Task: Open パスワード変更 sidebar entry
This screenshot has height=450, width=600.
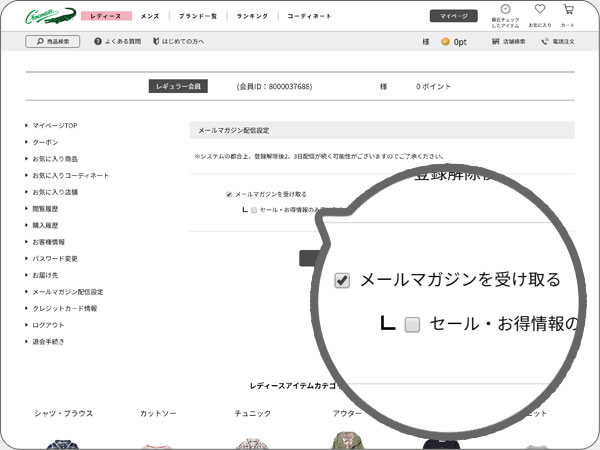Action: point(53,258)
